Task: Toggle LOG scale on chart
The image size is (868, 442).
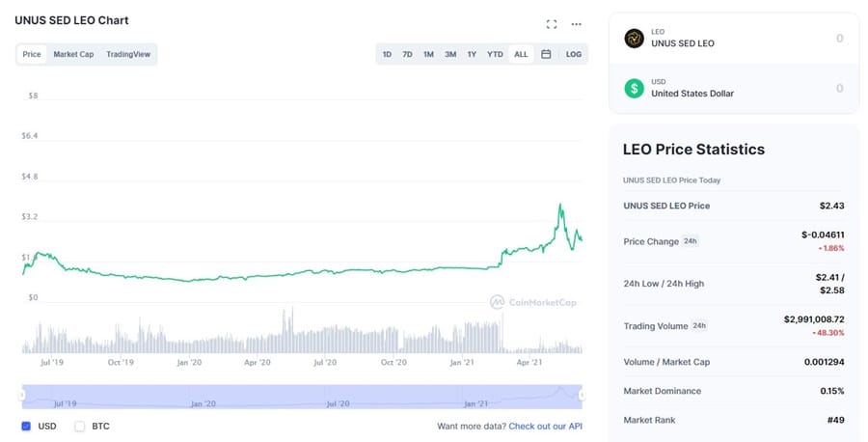Action: coord(574,54)
